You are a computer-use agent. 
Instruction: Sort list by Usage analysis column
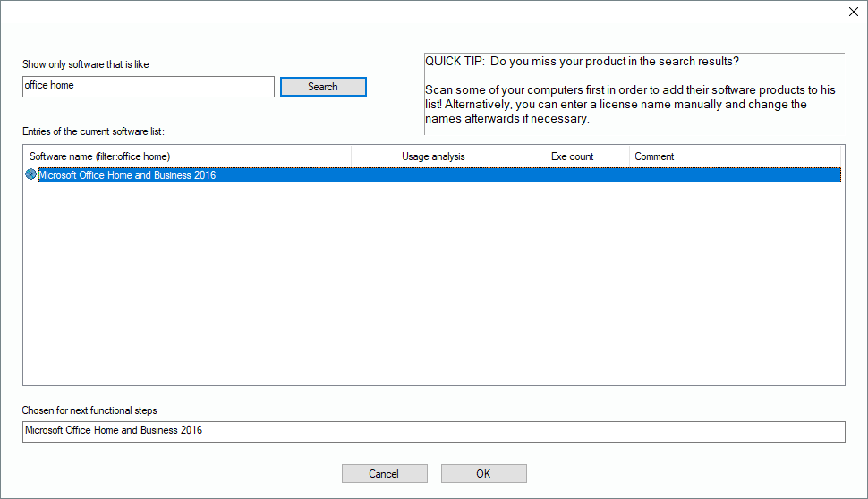[x=433, y=156]
